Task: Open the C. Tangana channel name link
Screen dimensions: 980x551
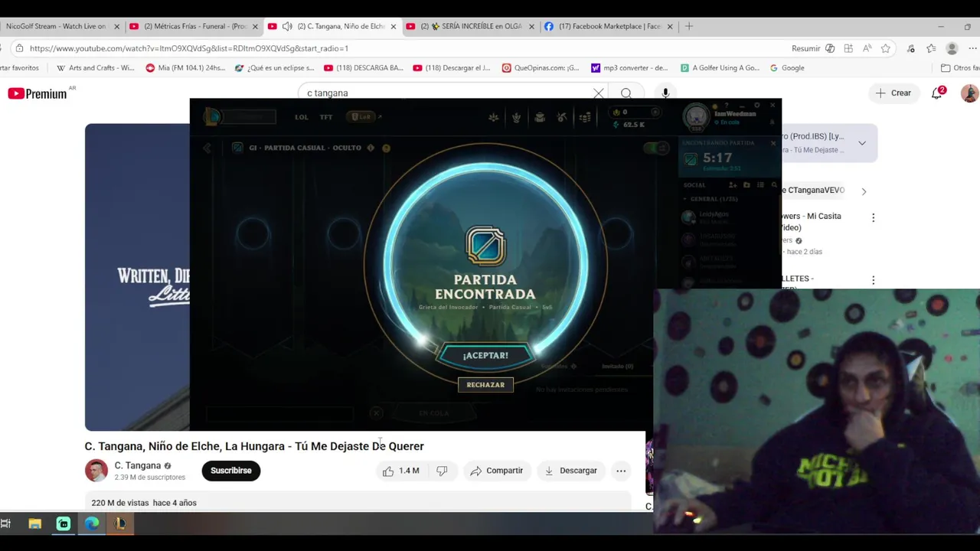Action: [x=138, y=465]
